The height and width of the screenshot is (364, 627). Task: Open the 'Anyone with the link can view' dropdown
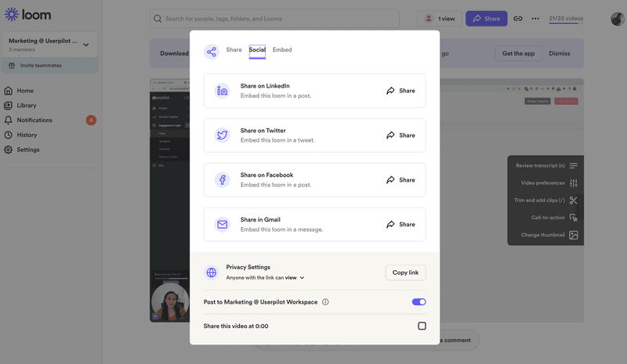click(265, 278)
